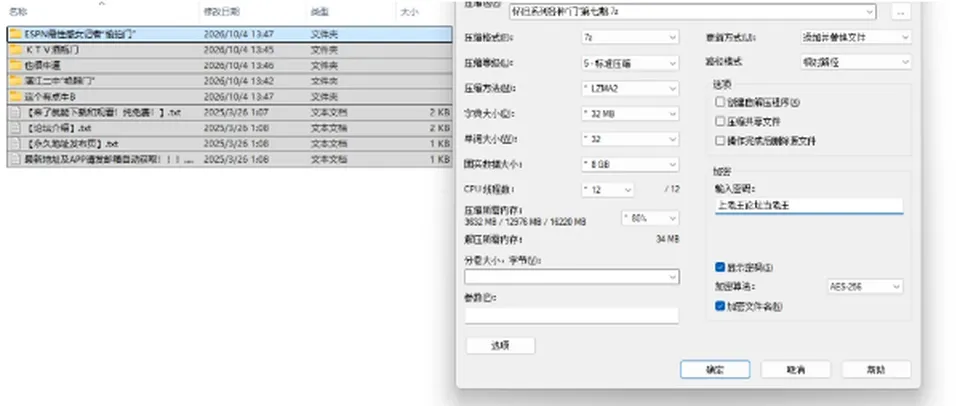Select the ESPN folder icon in Explorer
Image resolution: width=960 pixels, height=406 pixels.
tap(15, 34)
